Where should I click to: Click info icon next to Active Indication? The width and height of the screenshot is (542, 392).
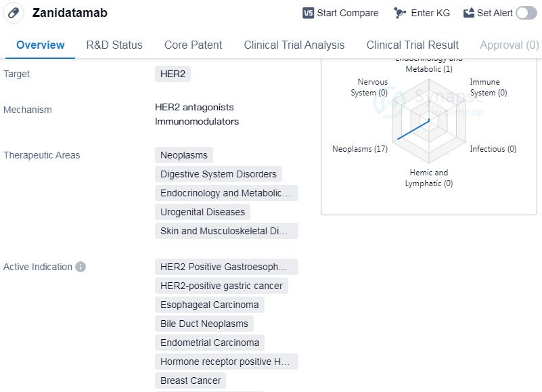click(x=81, y=267)
